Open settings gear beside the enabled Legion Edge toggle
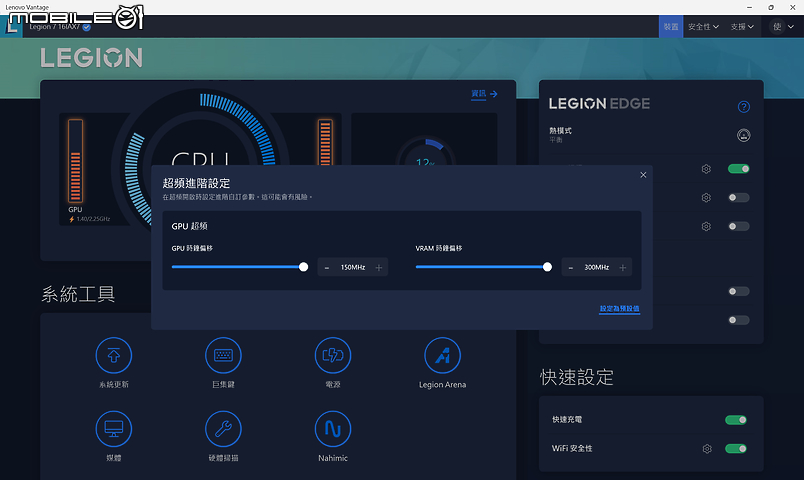 tap(706, 169)
